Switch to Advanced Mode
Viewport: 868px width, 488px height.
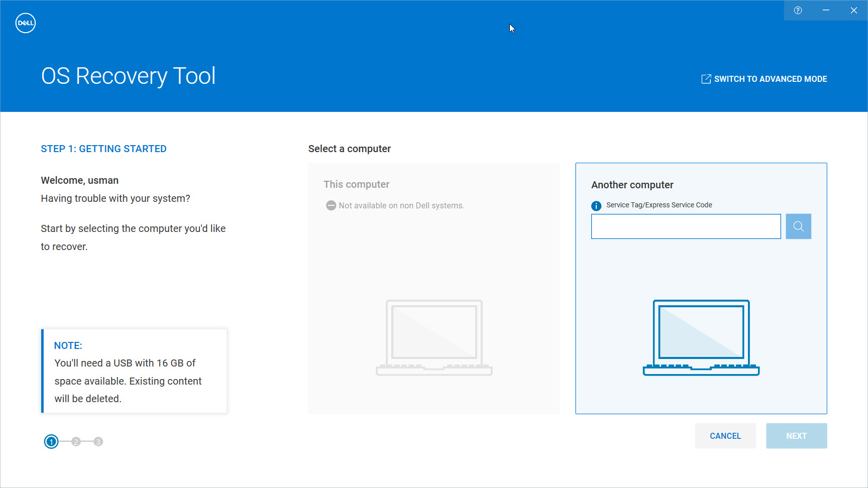pos(770,79)
